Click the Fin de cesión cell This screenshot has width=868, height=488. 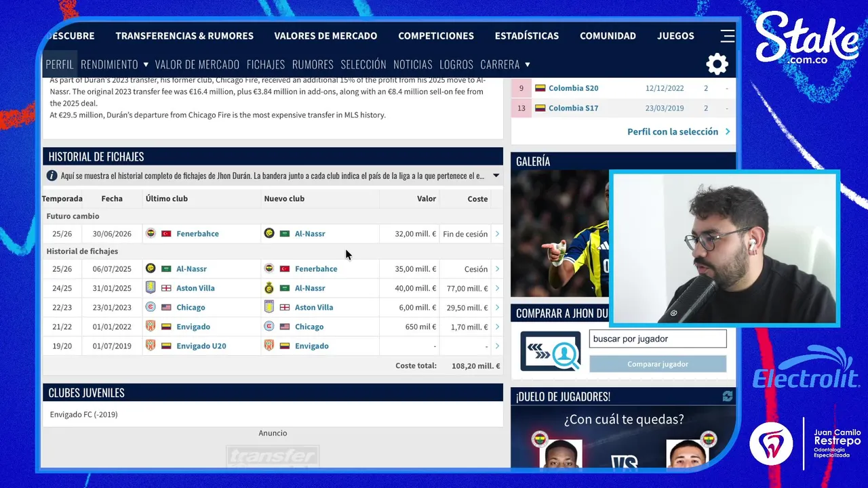(x=465, y=234)
